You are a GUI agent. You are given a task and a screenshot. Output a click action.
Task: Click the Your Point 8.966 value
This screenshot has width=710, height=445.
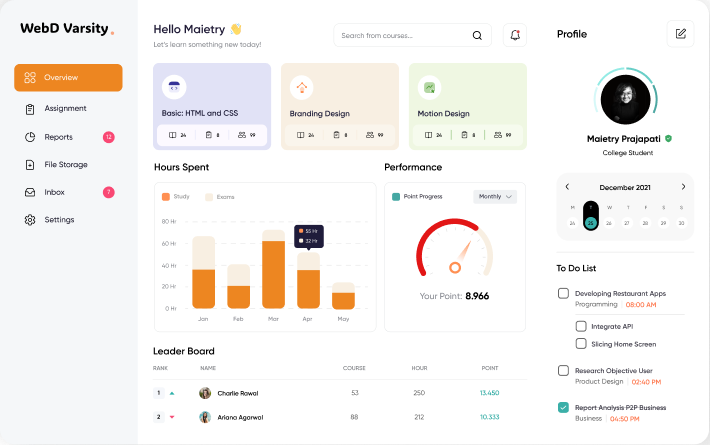(x=477, y=296)
